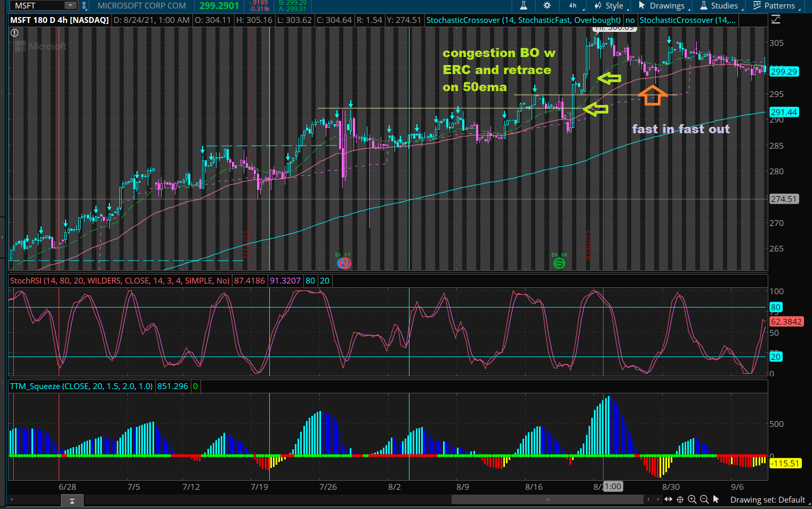Click the first StochasticCrossover study label
Screen dimensions: 812x509
click(523, 20)
